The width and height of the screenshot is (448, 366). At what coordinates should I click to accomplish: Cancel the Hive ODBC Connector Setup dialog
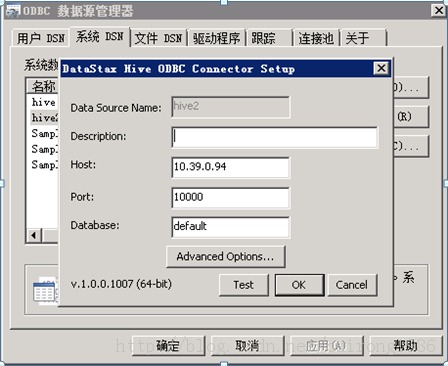point(352,285)
